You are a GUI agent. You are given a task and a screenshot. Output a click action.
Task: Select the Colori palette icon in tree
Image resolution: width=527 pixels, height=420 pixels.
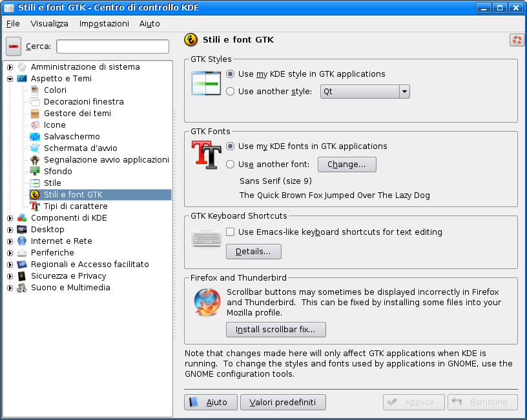35,90
